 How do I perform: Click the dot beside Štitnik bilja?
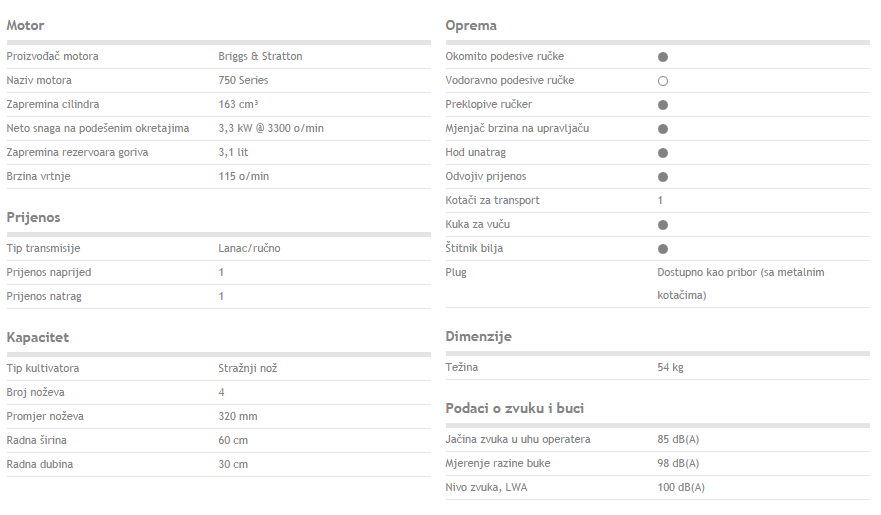pyautogui.click(x=663, y=249)
